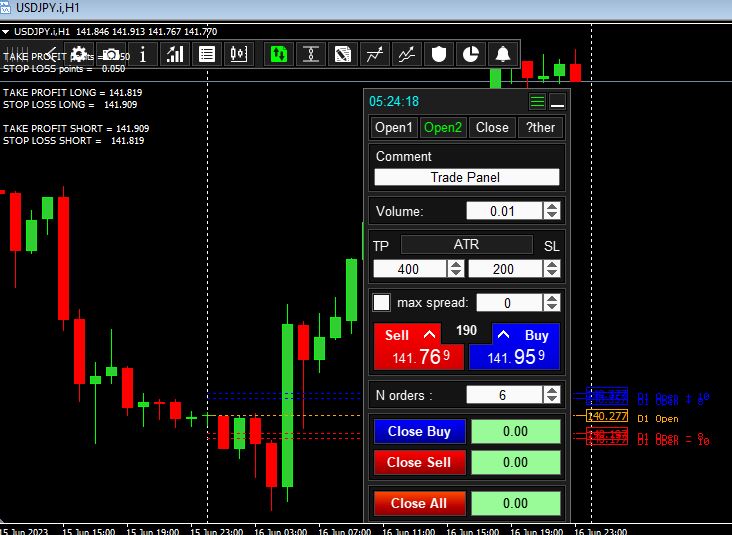Click the Close Sell button

click(419, 462)
